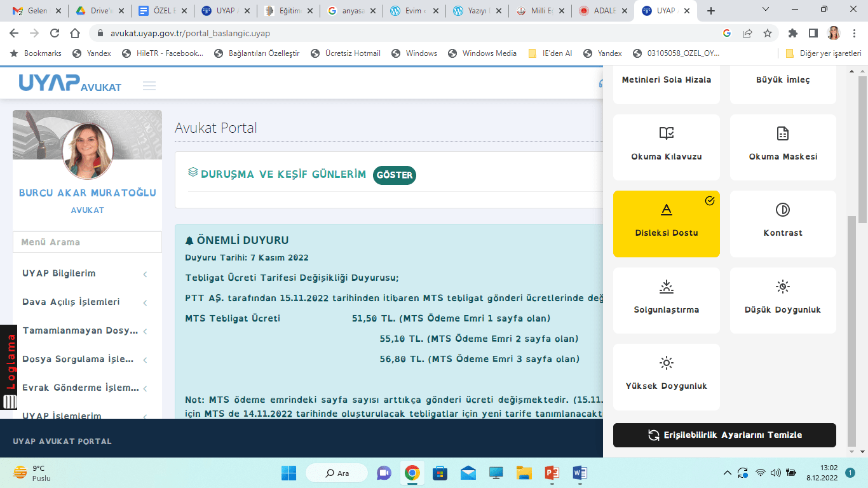The image size is (868, 488).
Task: Disable the Disleksi Dostu option
Action: pyautogui.click(x=666, y=224)
